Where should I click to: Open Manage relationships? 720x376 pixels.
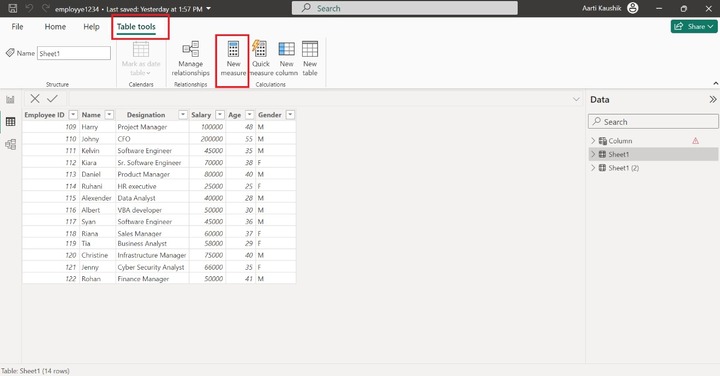tap(191, 59)
